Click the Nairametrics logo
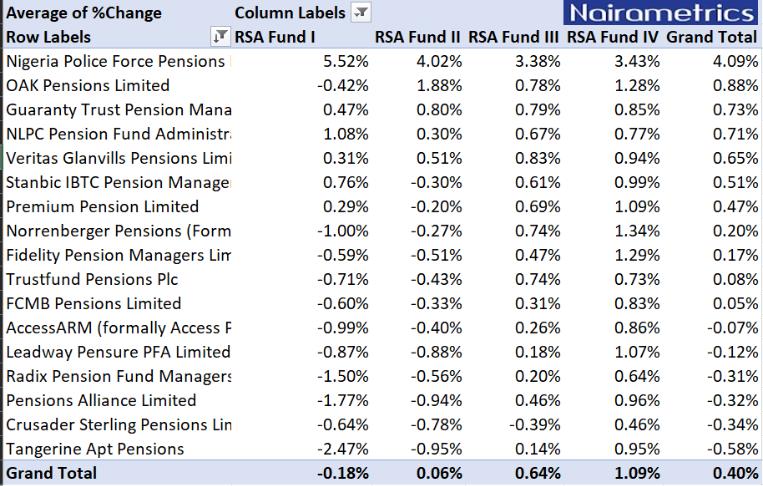Viewport: 763px width, 486px height. [659, 13]
